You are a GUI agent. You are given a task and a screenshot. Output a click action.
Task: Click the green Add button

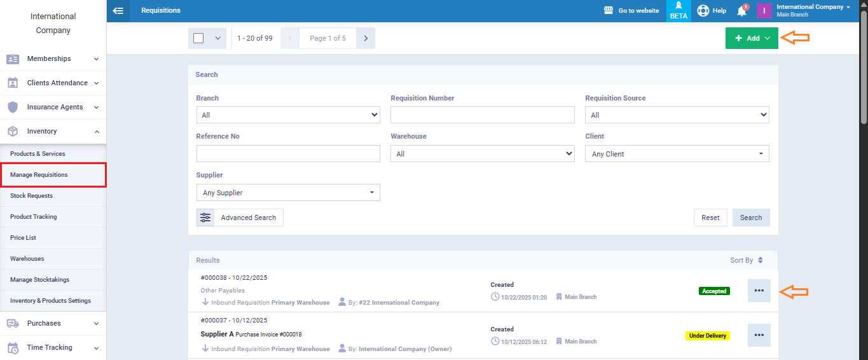[752, 38]
